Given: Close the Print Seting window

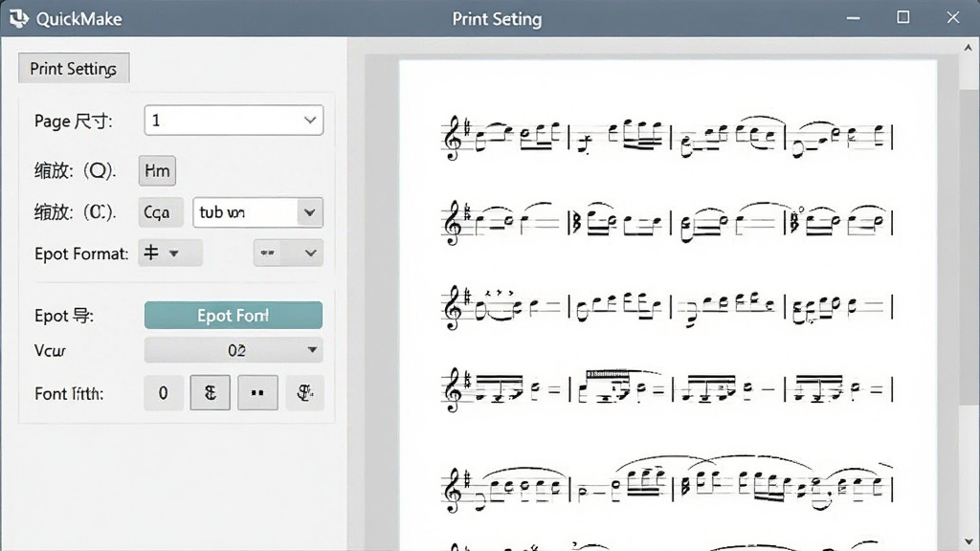Looking at the screenshot, I should point(952,17).
